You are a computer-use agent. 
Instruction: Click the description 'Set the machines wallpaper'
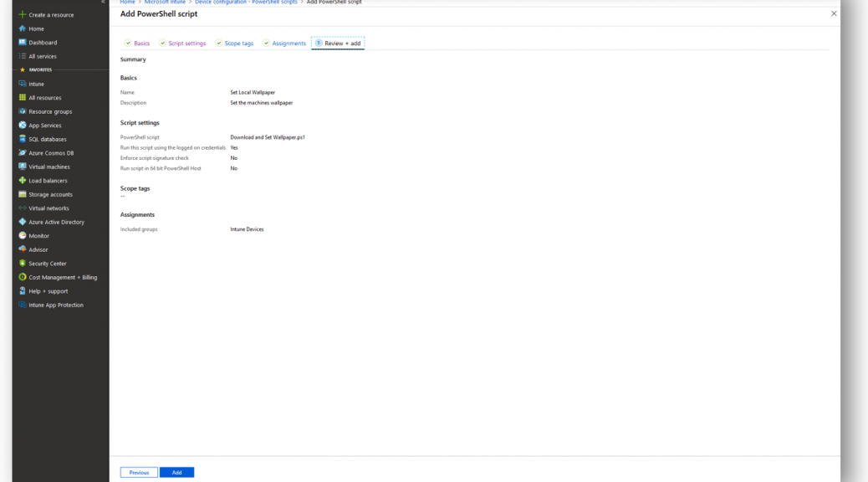coord(261,103)
